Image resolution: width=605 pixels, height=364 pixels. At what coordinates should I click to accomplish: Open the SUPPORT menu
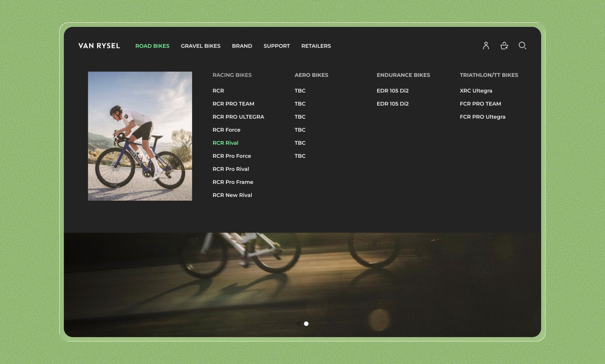[277, 46]
